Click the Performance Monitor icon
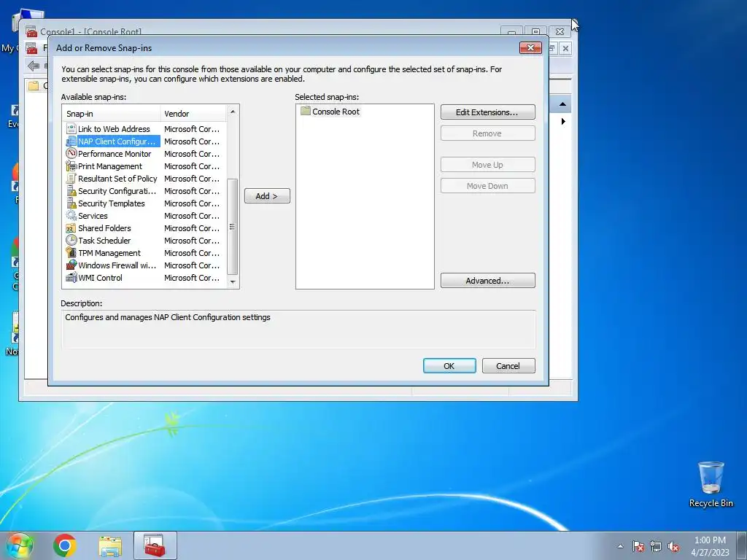This screenshot has width=747, height=560. click(x=71, y=154)
